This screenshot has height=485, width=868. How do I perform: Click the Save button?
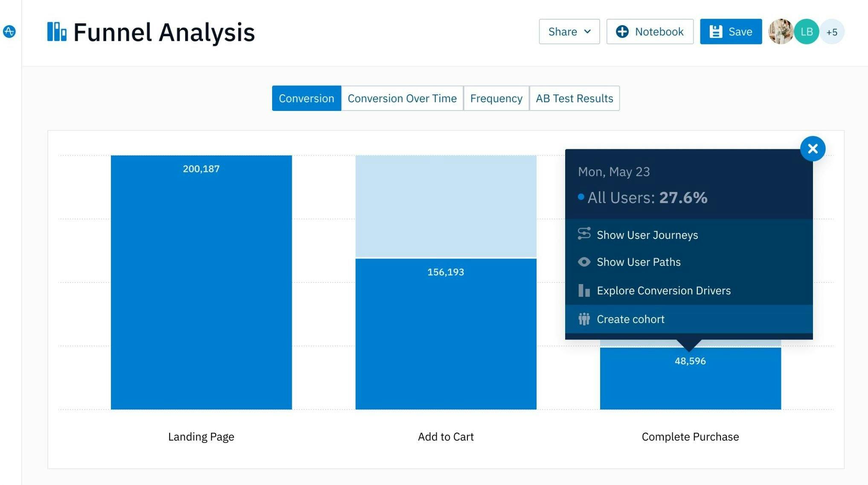[x=730, y=31]
